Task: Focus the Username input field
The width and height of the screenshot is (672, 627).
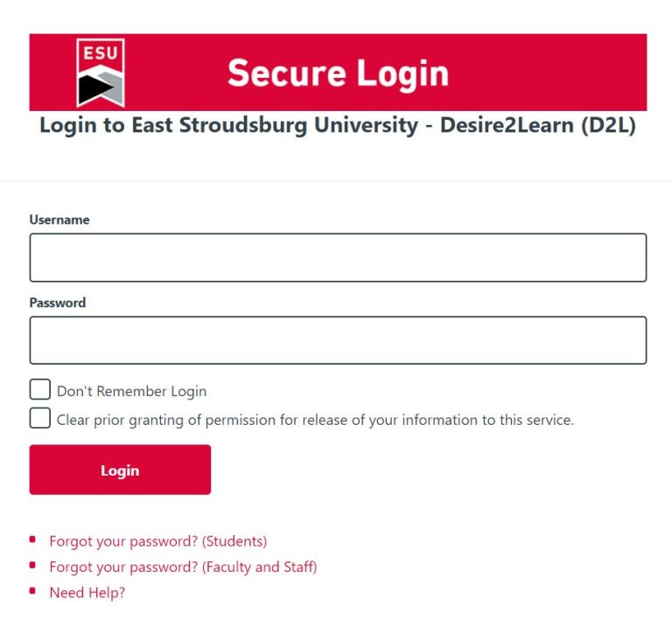Action: [x=338, y=258]
